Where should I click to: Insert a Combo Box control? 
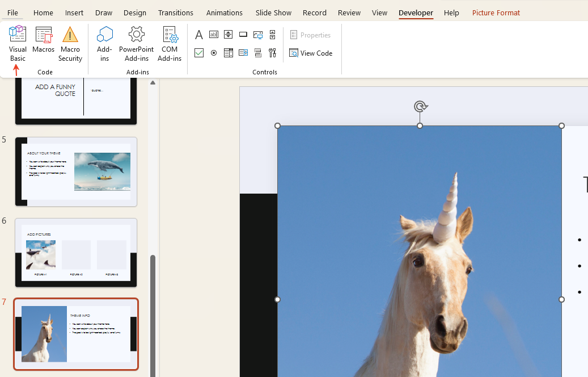[243, 53]
